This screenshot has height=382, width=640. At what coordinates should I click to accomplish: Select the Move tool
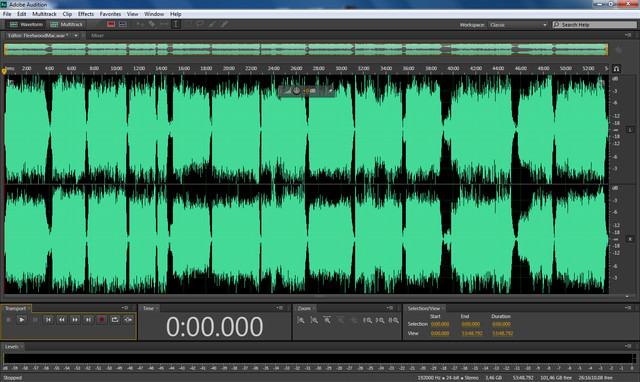point(140,24)
